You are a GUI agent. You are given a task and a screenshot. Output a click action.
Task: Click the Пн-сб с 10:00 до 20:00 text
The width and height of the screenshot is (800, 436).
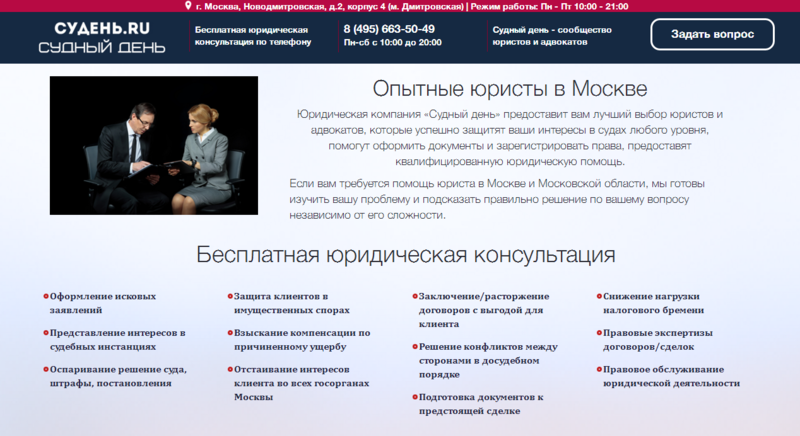(x=392, y=43)
